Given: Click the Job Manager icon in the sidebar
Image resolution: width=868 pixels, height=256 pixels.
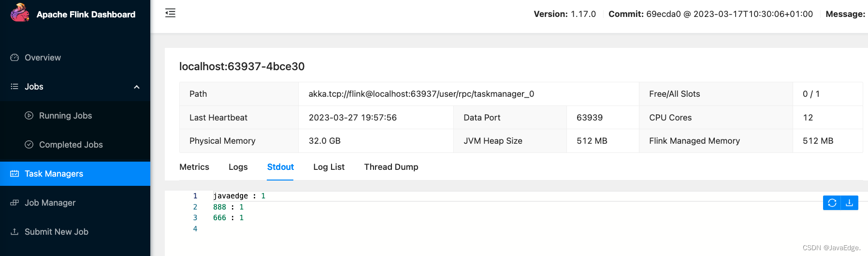Looking at the screenshot, I should [x=14, y=203].
